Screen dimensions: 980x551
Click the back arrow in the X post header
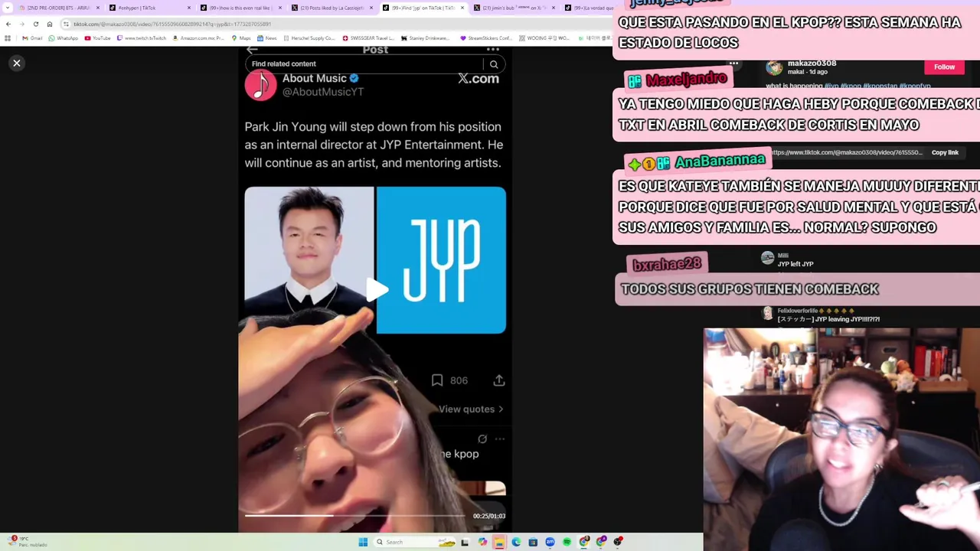(252, 50)
